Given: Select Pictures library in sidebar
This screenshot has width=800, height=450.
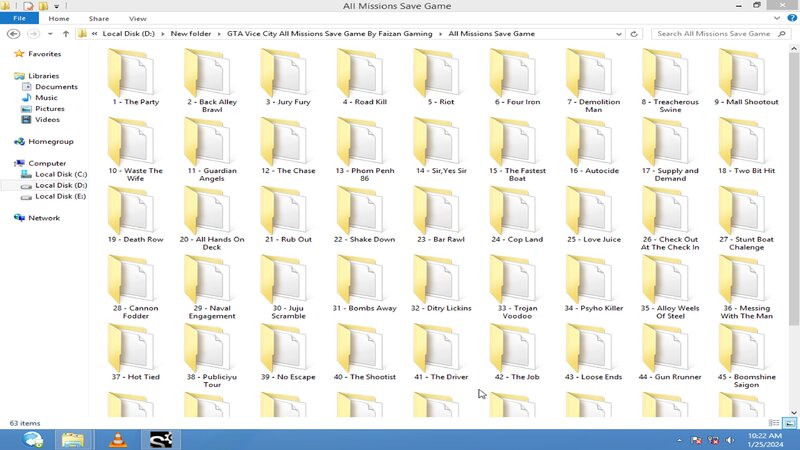Looking at the screenshot, I should (49, 109).
